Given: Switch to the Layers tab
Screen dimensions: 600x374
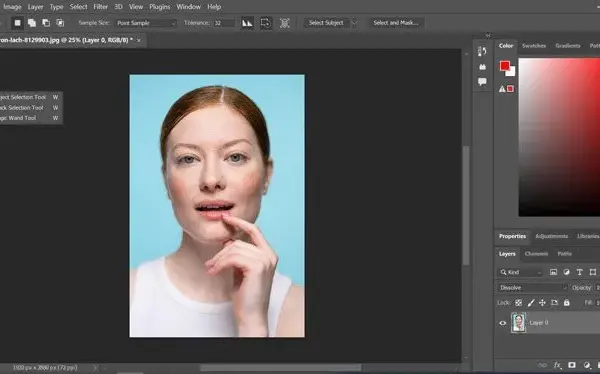Looking at the screenshot, I should (x=507, y=254).
